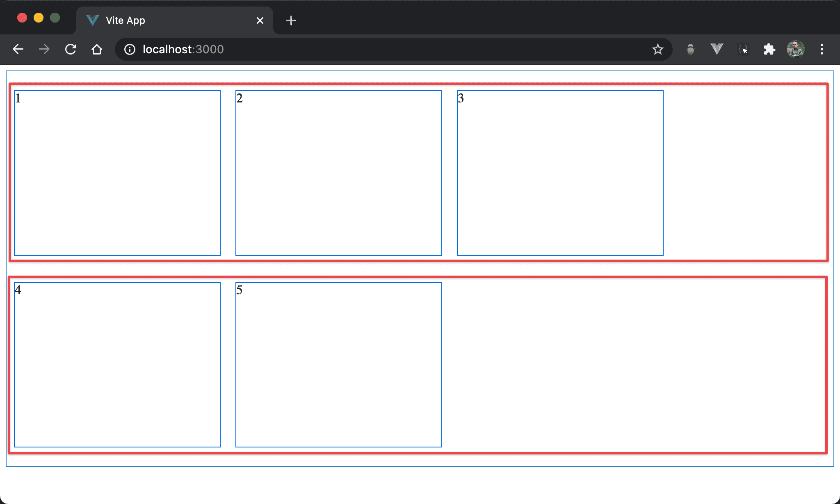Screen dimensions: 840x504
Task: Click the box numbered 4
Action: [117, 365]
